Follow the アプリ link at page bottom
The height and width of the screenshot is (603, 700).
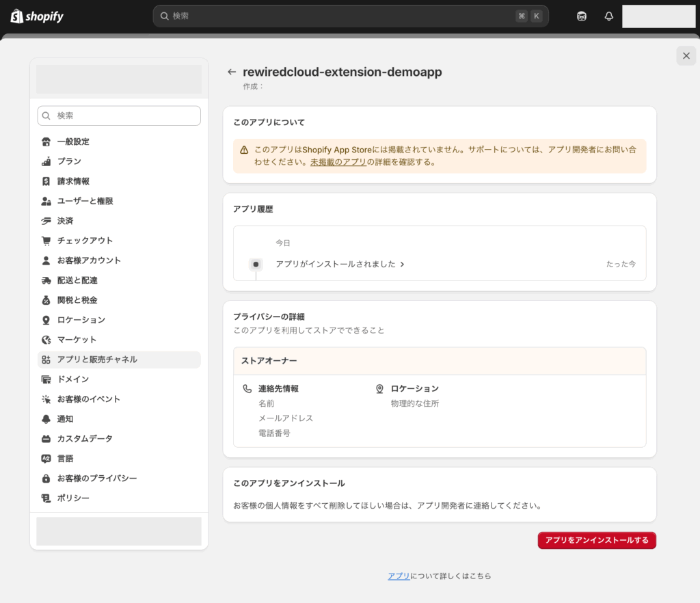(399, 576)
